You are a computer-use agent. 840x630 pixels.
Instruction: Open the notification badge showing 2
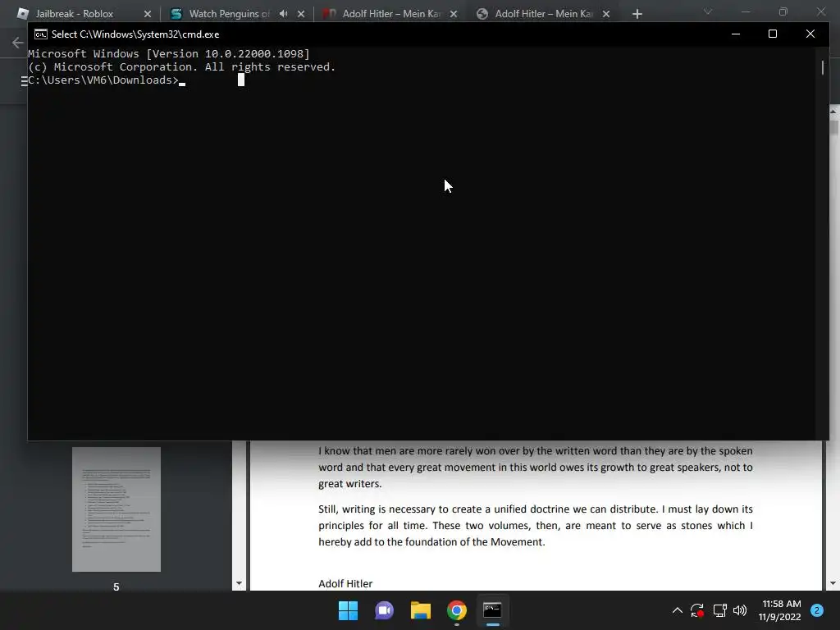click(x=817, y=610)
